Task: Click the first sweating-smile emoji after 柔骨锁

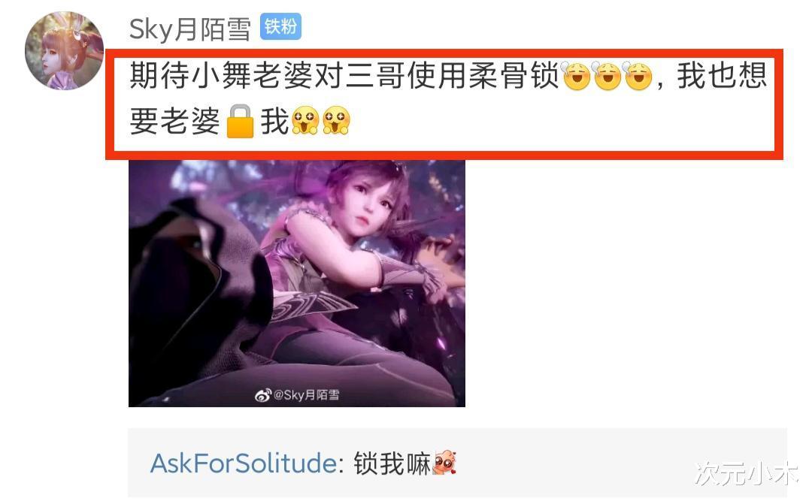Action: (576, 76)
